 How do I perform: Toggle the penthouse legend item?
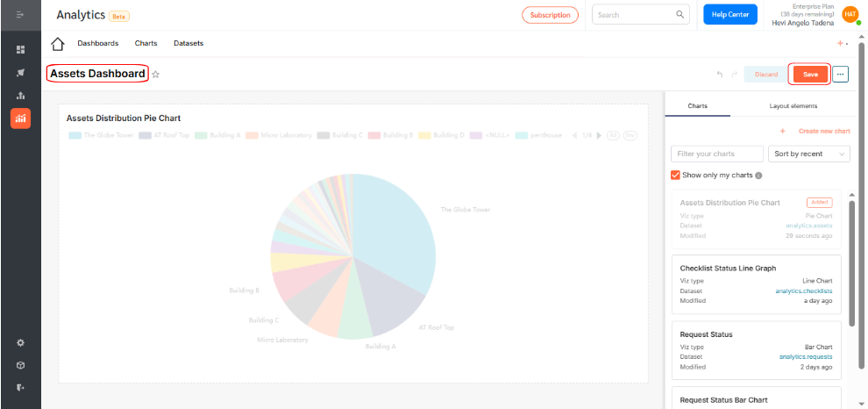538,135
